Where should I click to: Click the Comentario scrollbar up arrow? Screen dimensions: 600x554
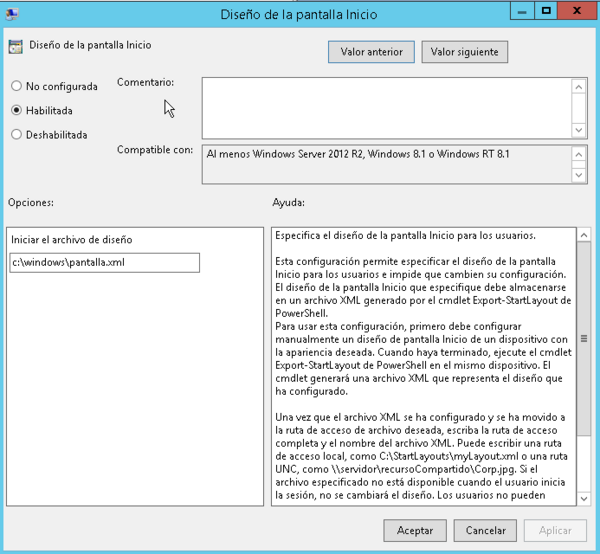click(579, 86)
